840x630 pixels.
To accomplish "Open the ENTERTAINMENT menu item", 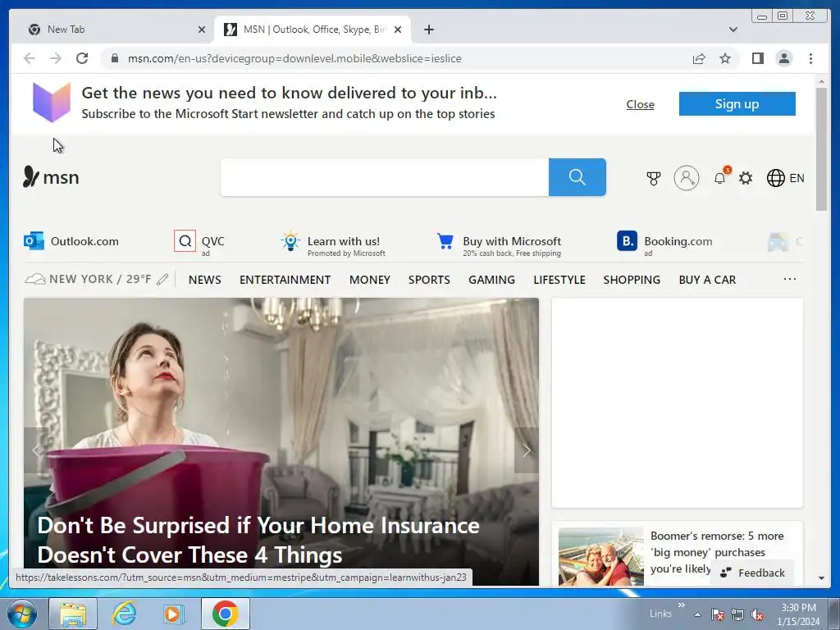I will (x=285, y=280).
